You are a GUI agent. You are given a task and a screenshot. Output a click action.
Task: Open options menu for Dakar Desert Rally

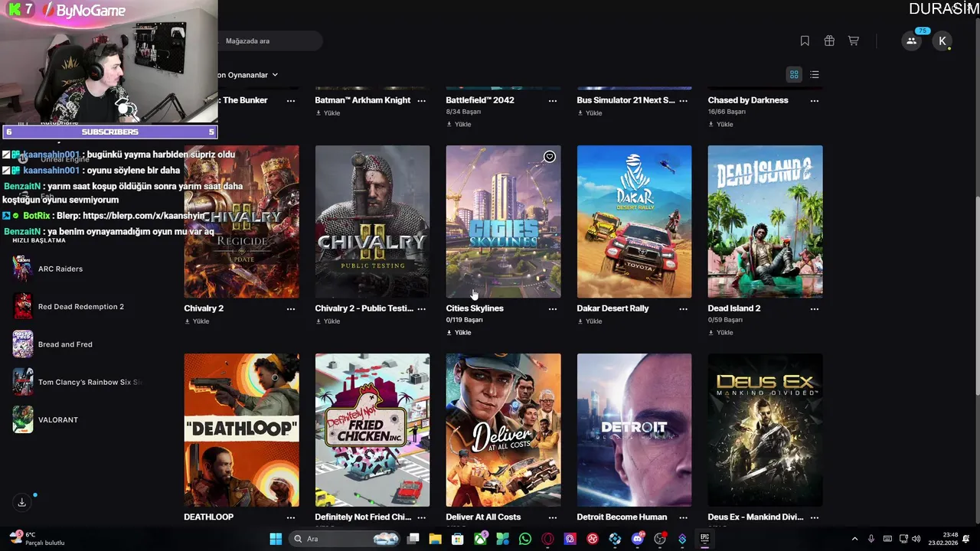(x=684, y=308)
